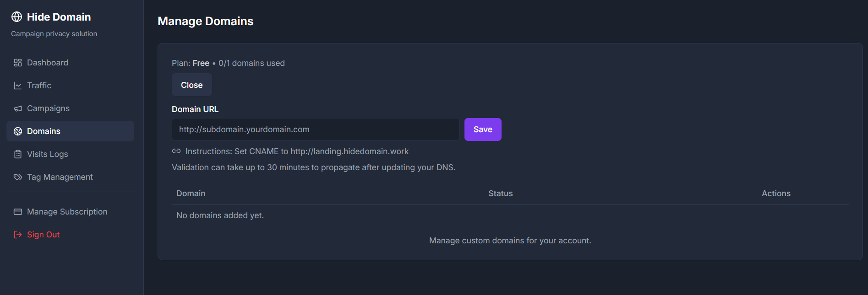Click the Hide Domain globe logo icon
The image size is (868, 295).
tap(16, 17)
